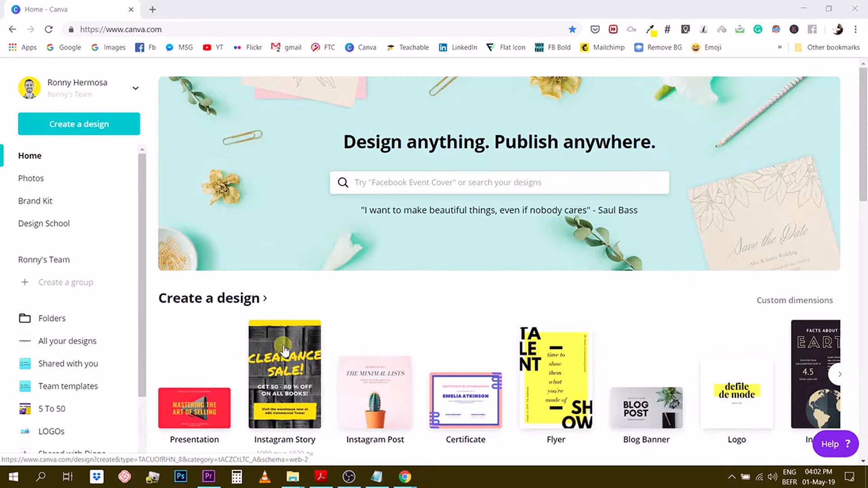Click Custom dimensions link
The image size is (868, 488).
pyautogui.click(x=794, y=300)
